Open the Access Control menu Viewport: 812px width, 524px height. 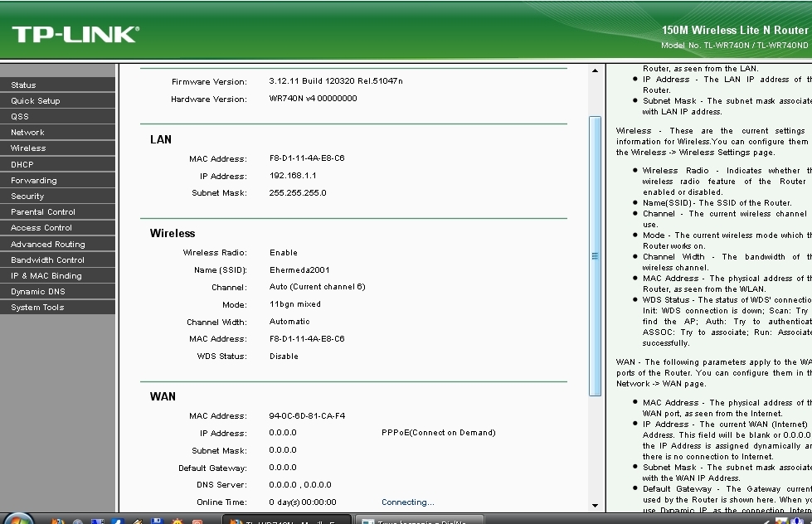pos(57,228)
